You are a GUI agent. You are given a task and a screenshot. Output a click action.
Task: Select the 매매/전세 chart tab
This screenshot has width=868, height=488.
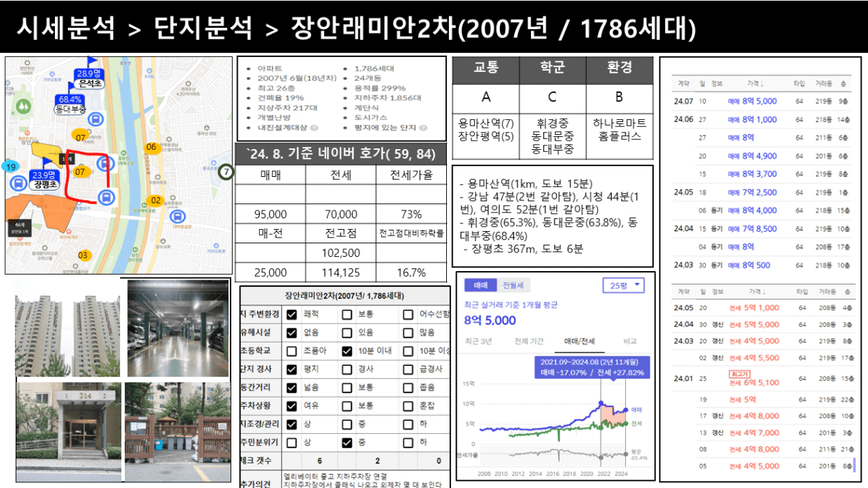click(x=579, y=341)
